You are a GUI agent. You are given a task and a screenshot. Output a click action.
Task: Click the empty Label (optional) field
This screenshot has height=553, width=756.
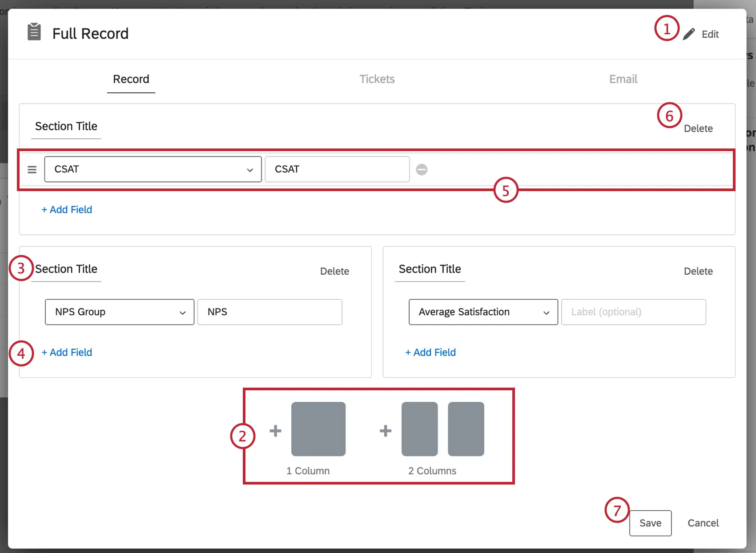pos(633,312)
